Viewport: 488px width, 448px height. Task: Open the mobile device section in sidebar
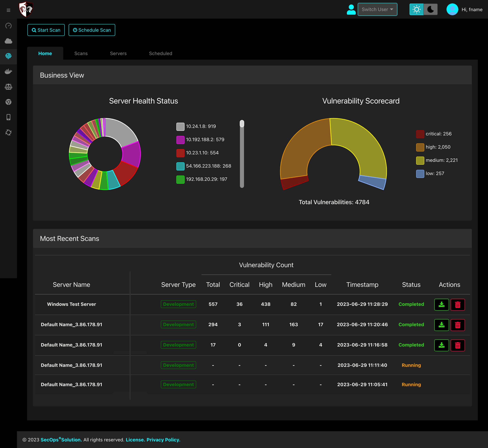[8, 117]
